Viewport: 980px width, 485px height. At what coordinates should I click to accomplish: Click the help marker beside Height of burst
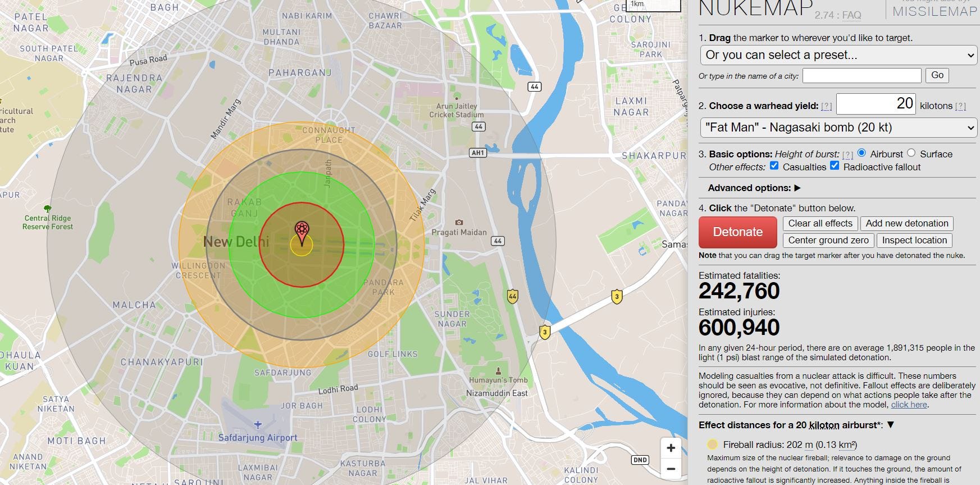coord(847,155)
